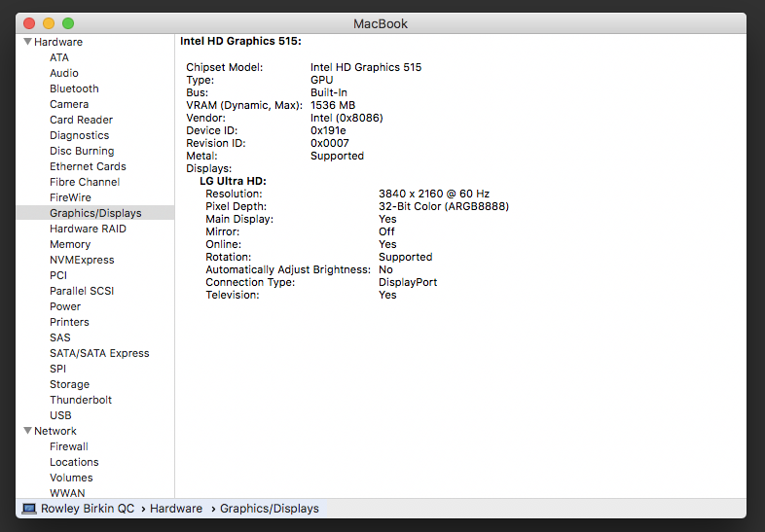
Task: Close the MacBook window with red button
Action: pos(29,23)
